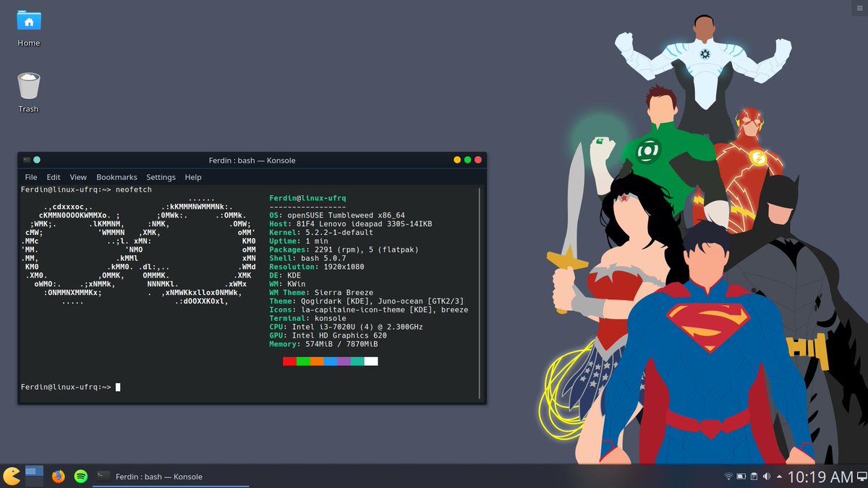
Task: Click the green maximize button in Konsole
Action: [x=467, y=160]
